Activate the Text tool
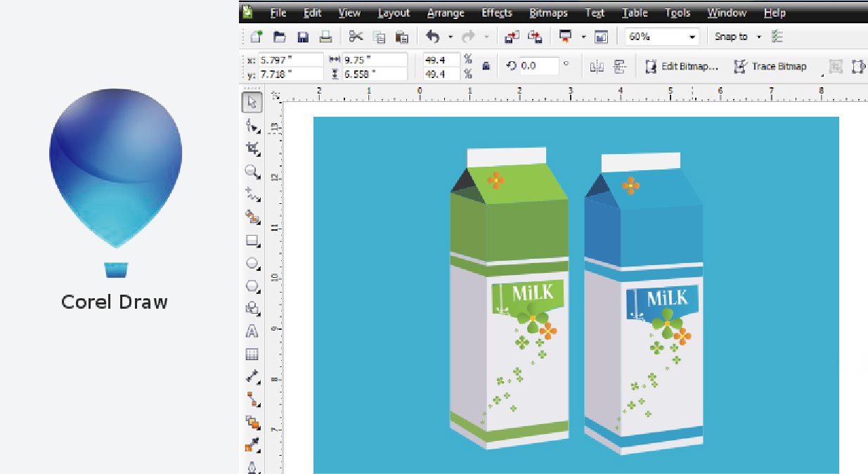 (252, 331)
